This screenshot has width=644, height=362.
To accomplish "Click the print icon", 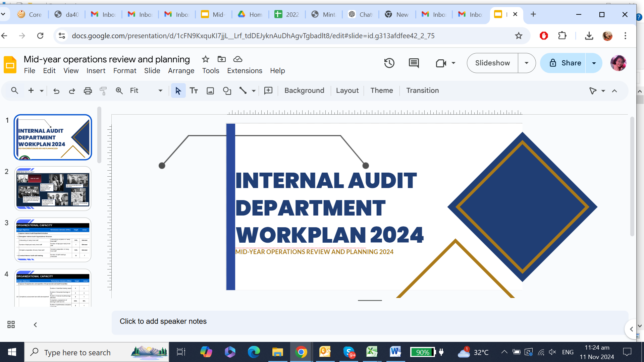I will (x=88, y=91).
